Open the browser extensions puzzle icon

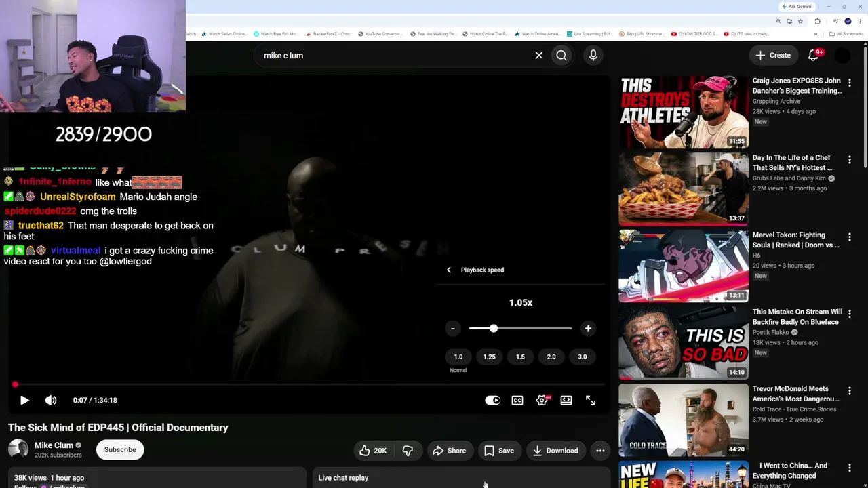pos(818,21)
